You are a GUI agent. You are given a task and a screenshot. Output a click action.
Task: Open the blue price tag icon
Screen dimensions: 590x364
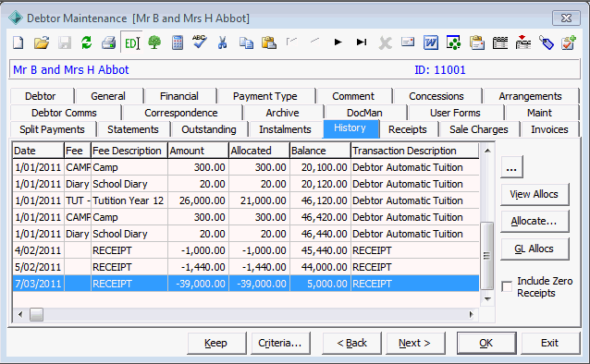(x=546, y=42)
